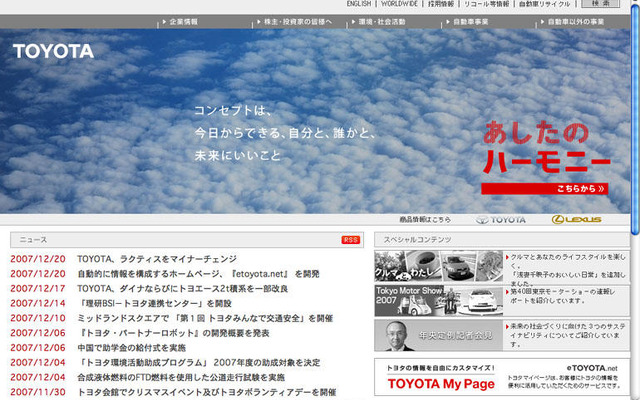The width and height of the screenshot is (640, 400).
Task: Open news: トヨタ会館でクリスマスイベント
Action: click(207, 392)
